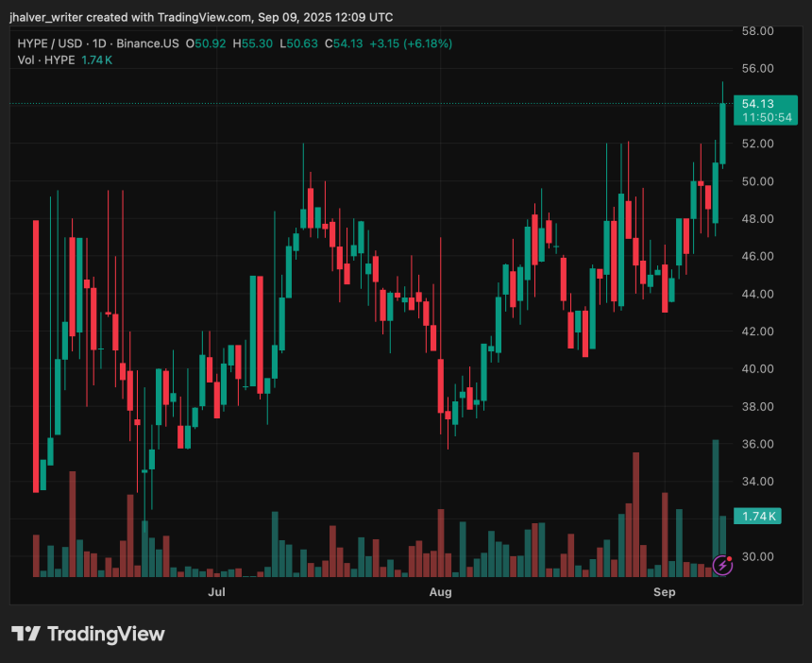Viewport: 812px width, 663px height.
Task: Click the TradingView logo icon
Action: pos(25,634)
